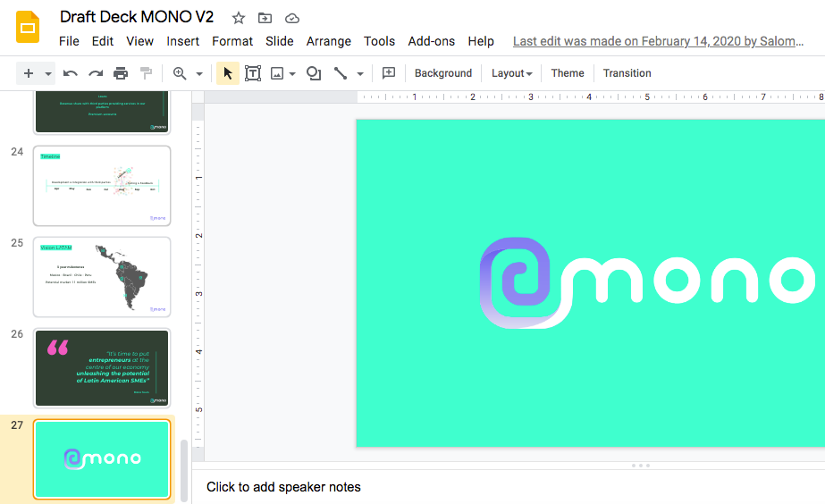Open the Background options
The height and width of the screenshot is (504, 825).
[443, 73]
